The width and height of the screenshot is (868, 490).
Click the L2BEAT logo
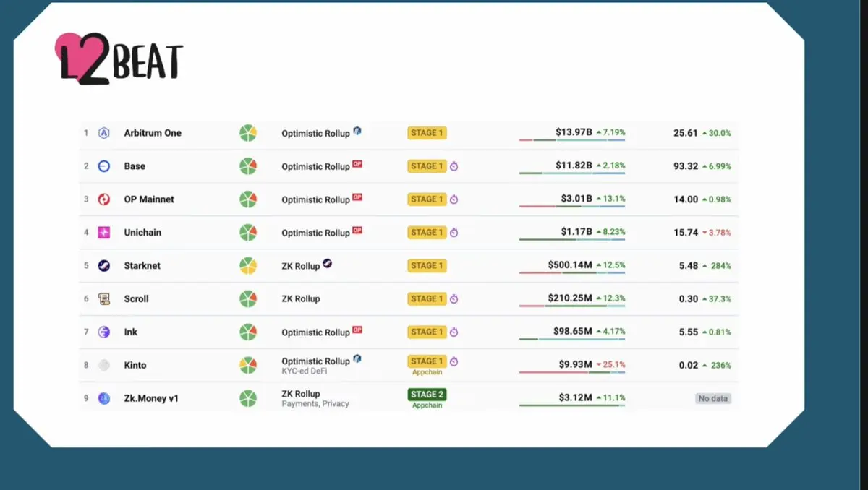(x=119, y=59)
